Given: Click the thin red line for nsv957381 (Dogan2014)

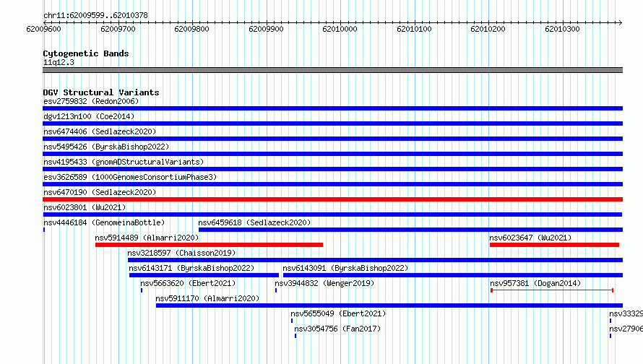Looking at the screenshot, I should pos(552,290).
